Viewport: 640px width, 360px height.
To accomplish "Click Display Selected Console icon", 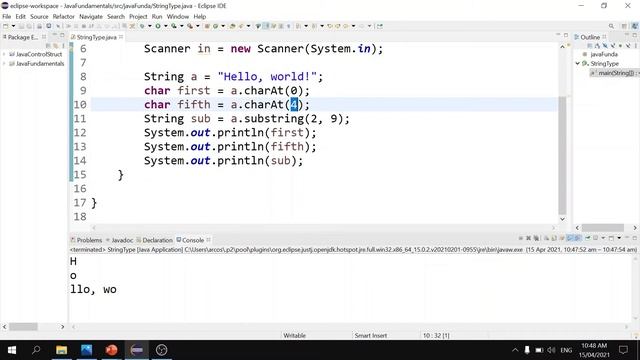I will pos(595,238).
